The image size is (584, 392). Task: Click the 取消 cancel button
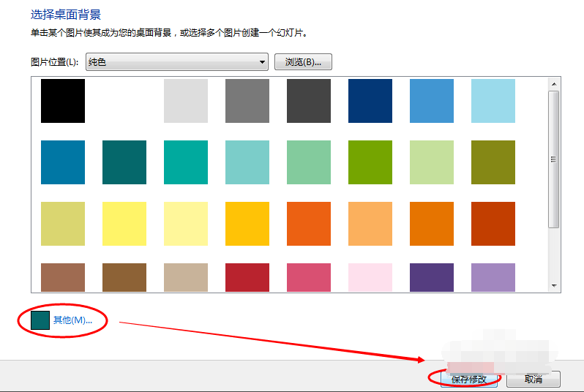coord(534,379)
